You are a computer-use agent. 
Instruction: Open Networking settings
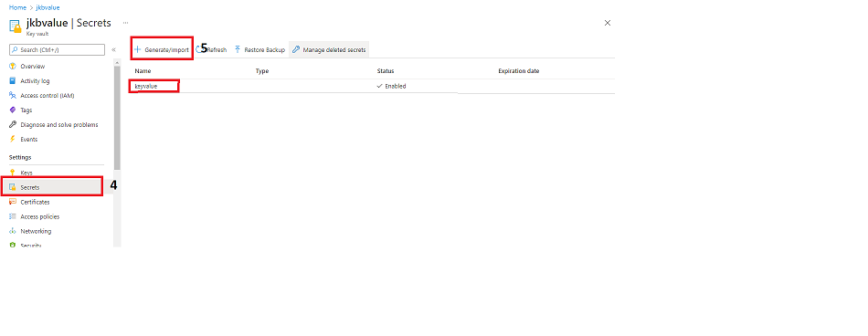(x=36, y=231)
